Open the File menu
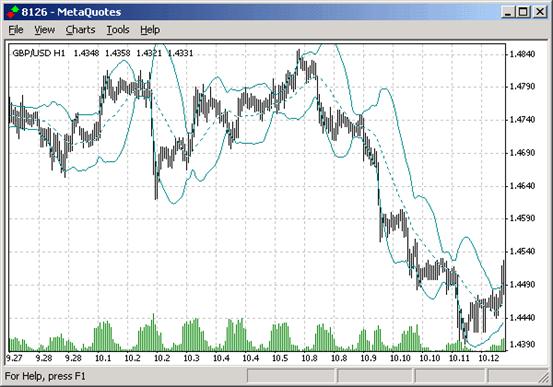The image size is (553, 387). click(x=16, y=30)
